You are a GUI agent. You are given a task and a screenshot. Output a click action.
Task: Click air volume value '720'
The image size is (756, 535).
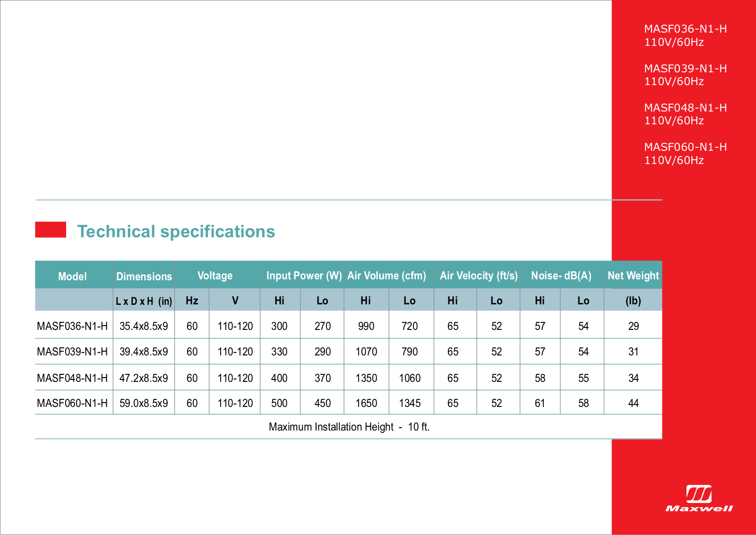click(410, 326)
